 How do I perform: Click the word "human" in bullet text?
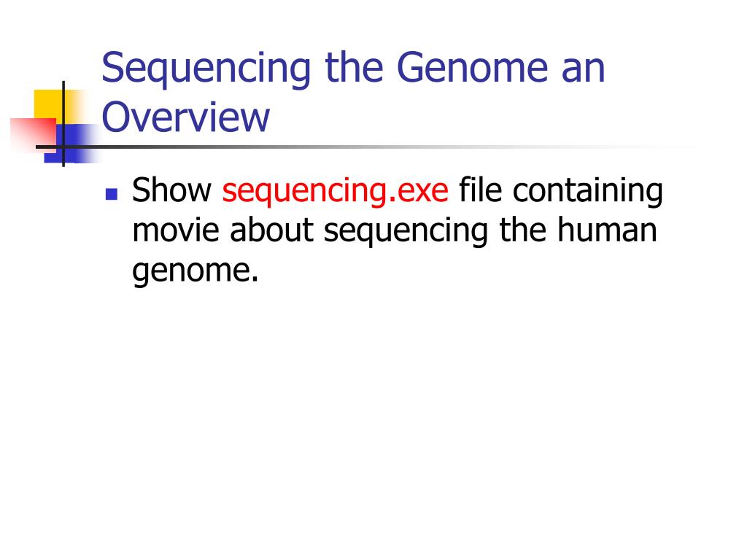pyautogui.click(x=607, y=230)
